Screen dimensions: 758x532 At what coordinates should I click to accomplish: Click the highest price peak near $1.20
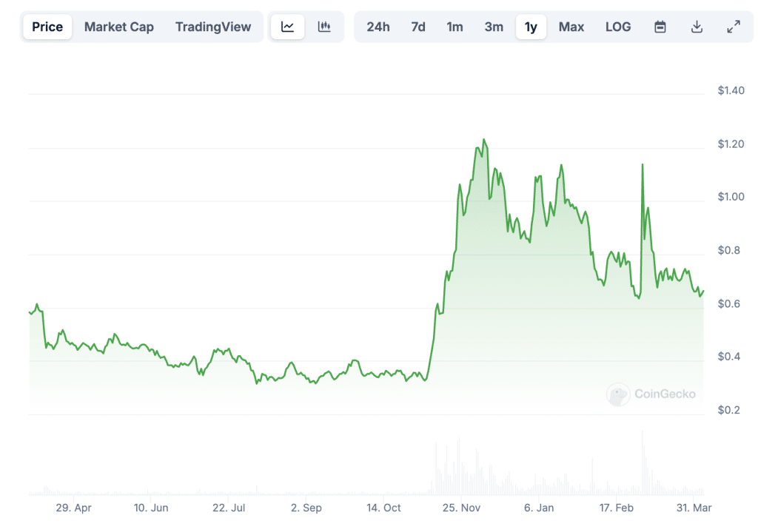click(x=484, y=140)
